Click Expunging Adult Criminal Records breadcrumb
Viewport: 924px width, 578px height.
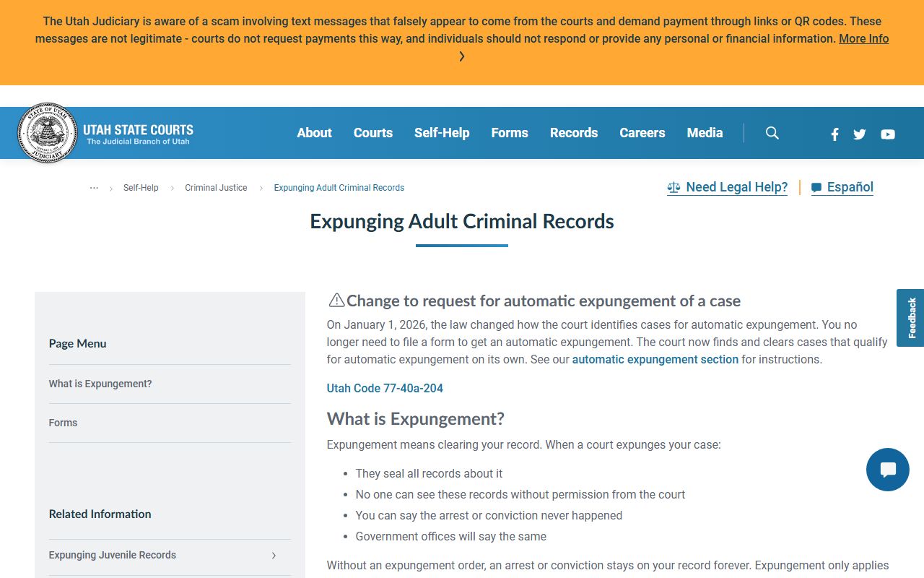click(339, 188)
